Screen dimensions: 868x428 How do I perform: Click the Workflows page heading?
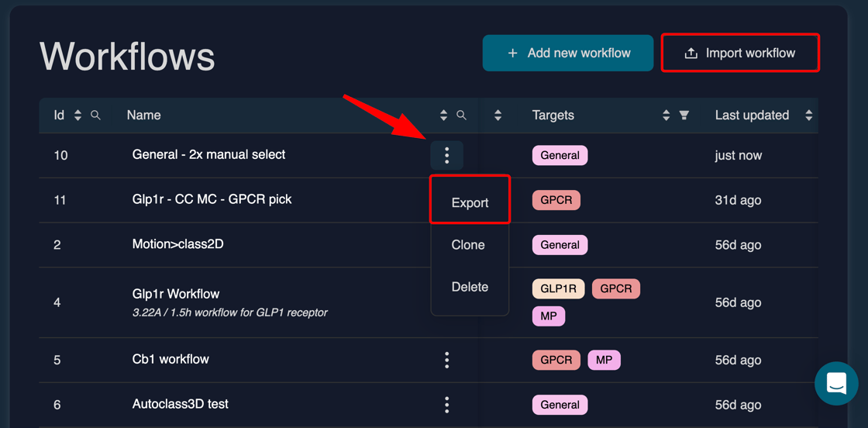click(127, 56)
